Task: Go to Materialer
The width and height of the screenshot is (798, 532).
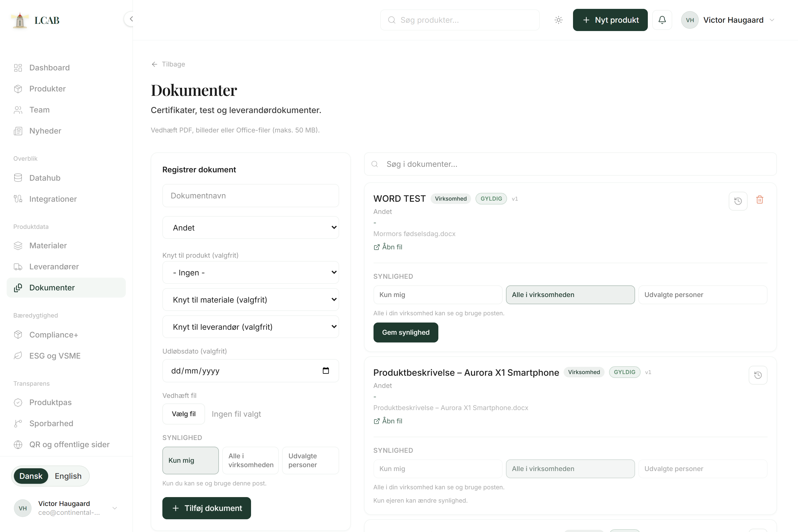Action: click(x=66, y=245)
